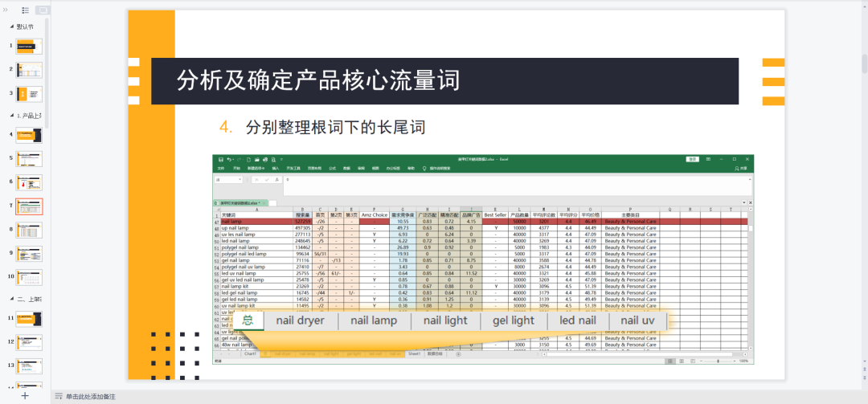868x404 pixels.
Task: Click the '总' sheet tab
Action: tap(248, 321)
